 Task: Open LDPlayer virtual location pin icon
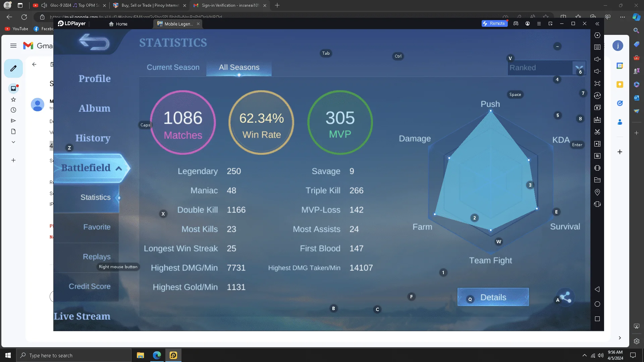click(597, 192)
